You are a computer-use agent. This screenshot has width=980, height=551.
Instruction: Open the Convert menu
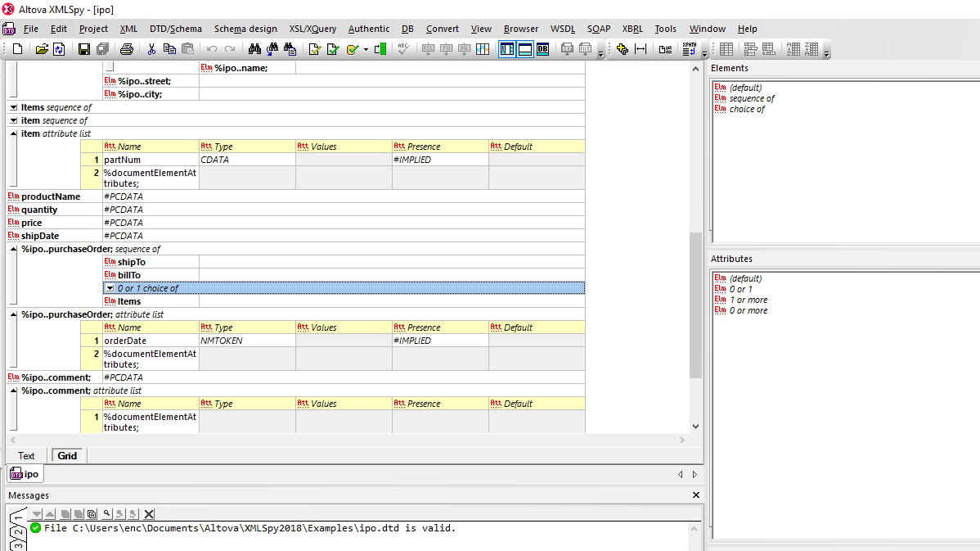coord(443,29)
